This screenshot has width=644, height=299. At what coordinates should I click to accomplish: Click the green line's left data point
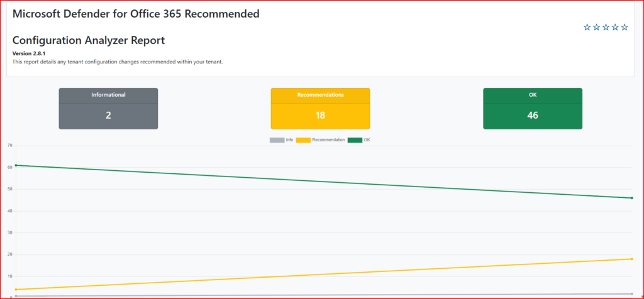tap(16, 165)
